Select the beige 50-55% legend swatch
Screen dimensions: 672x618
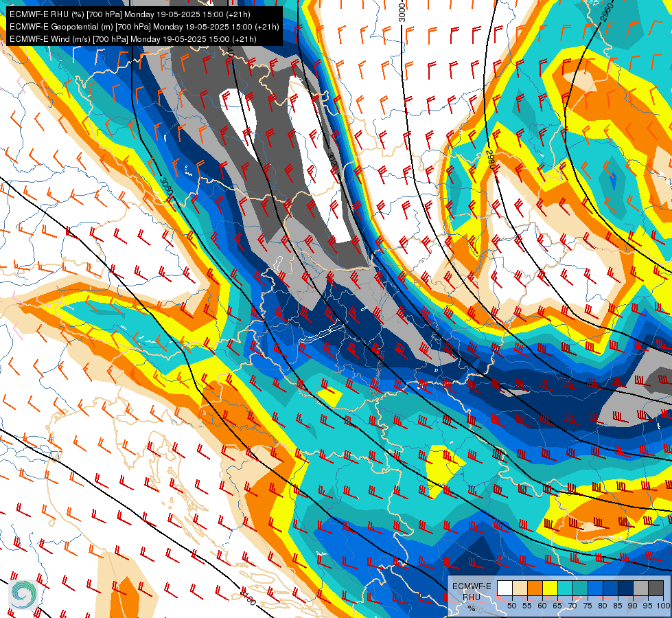pyautogui.click(x=520, y=588)
